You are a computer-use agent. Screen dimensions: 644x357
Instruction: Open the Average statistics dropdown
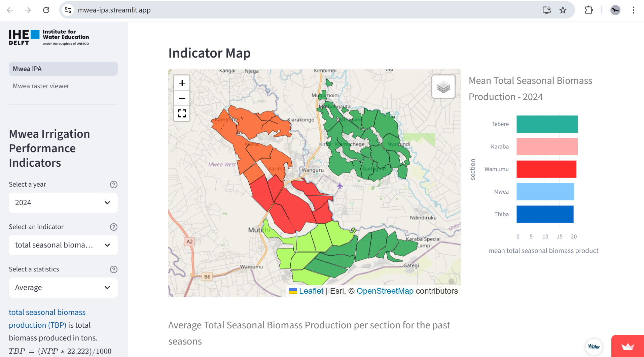tap(63, 288)
